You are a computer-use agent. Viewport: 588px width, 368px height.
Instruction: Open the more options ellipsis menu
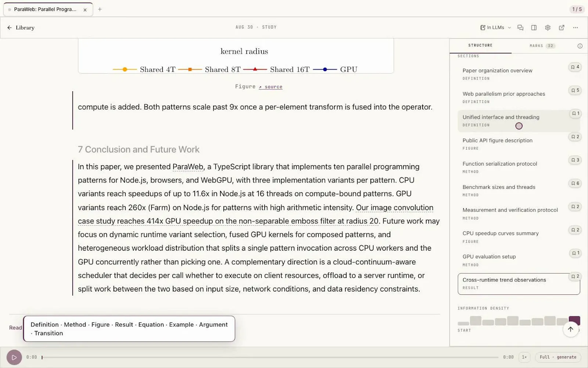[576, 28]
